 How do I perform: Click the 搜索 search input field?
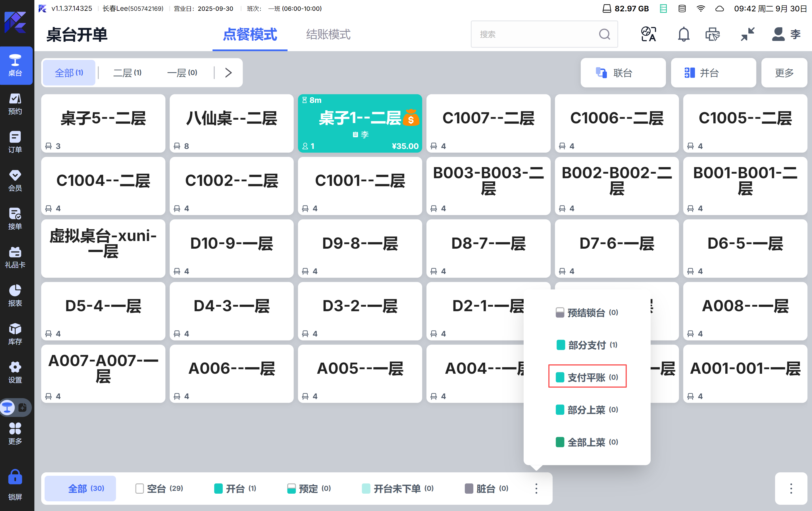pyautogui.click(x=536, y=34)
